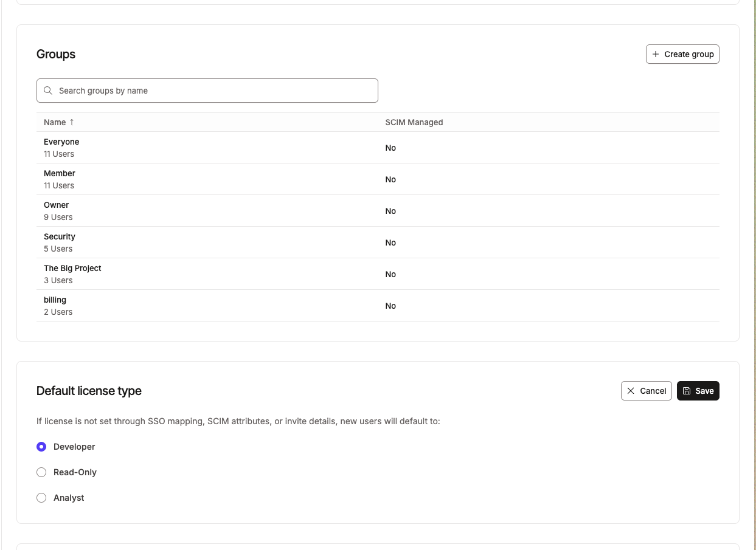Image resolution: width=756 pixels, height=550 pixels.
Task: Click the Default license type heading
Action: point(89,391)
